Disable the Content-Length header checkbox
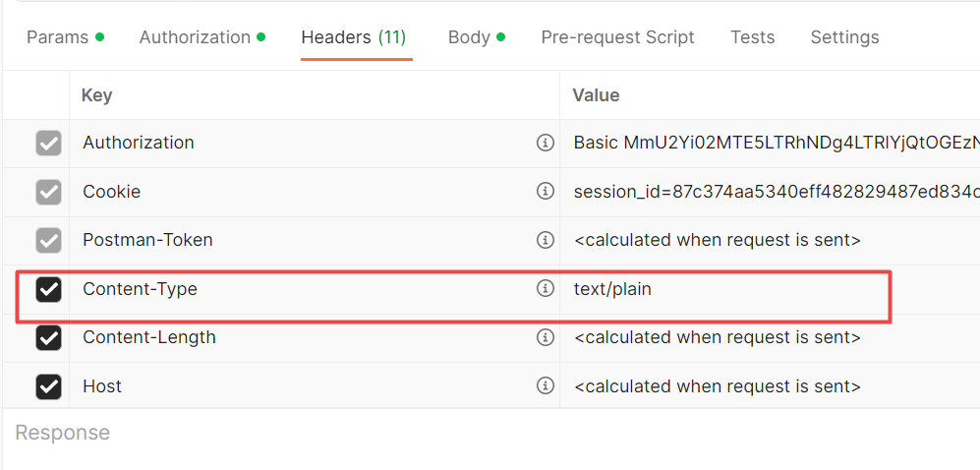 [48, 337]
